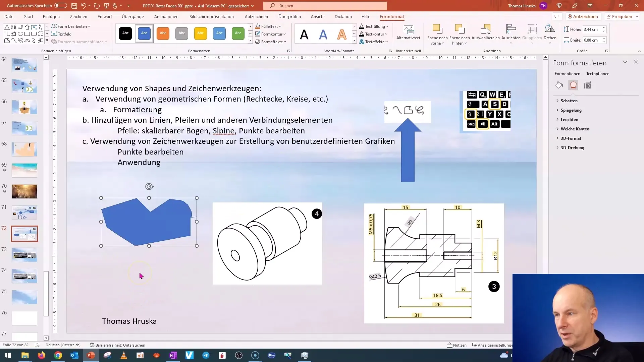Open Fill and Line icon in format pane

(559, 85)
